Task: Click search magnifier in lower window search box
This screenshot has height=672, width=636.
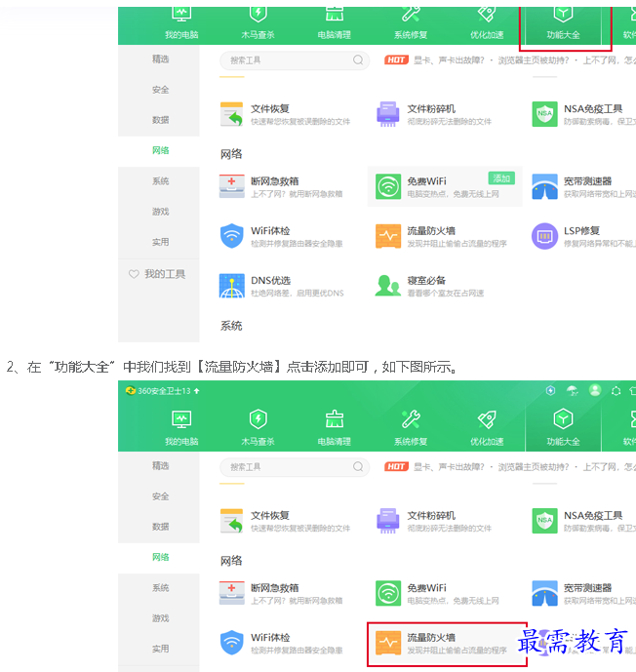Action: click(x=358, y=467)
